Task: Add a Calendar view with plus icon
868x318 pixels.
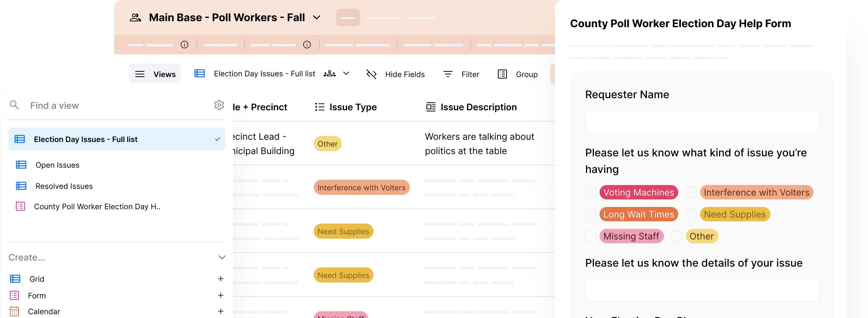Action: [x=221, y=311]
